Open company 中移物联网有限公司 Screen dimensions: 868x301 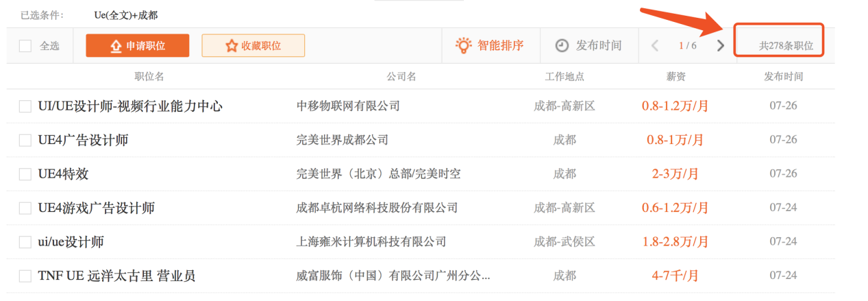point(348,106)
